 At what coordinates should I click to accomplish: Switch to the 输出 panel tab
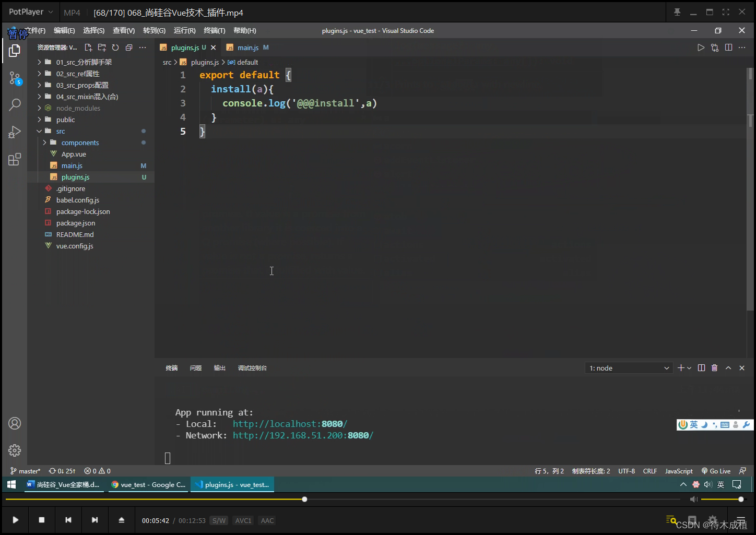tap(220, 368)
